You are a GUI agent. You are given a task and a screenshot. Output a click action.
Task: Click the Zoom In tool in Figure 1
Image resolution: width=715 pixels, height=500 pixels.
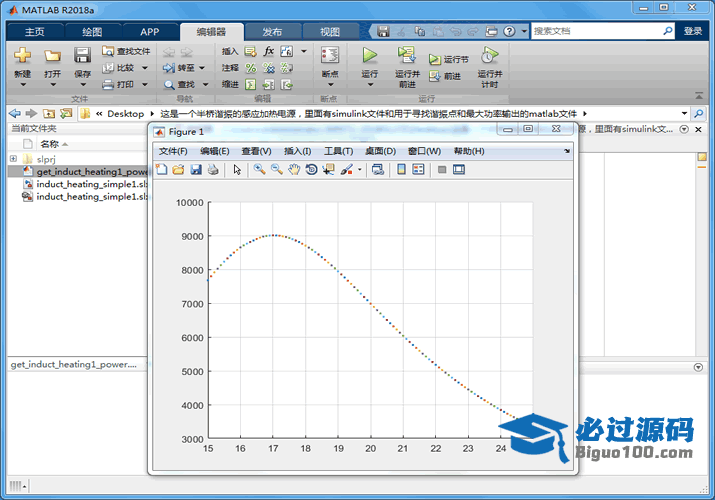[259, 170]
